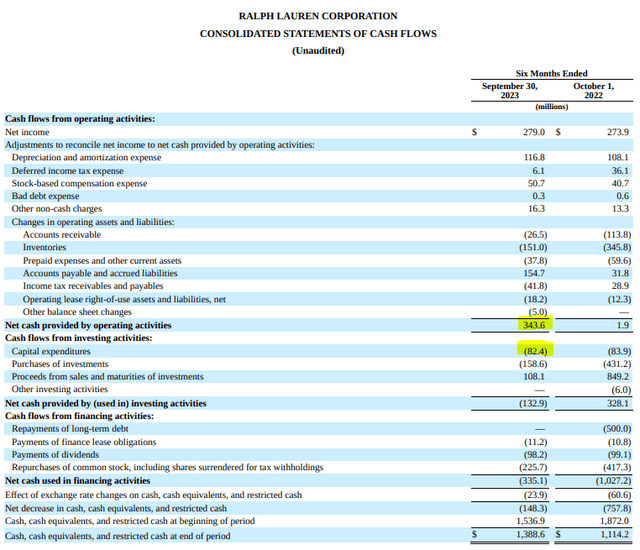Select the 'Bad debt expense' label
Image resolution: width=640 pixels, height=550 pixels.
[45, 196]
